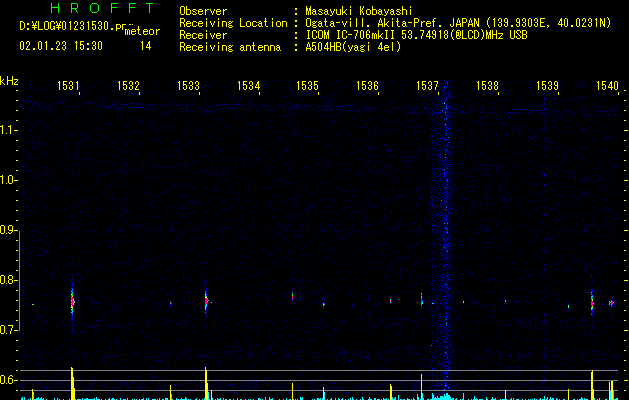
Task: Click the Observer field label
Action: click(203, 11)
